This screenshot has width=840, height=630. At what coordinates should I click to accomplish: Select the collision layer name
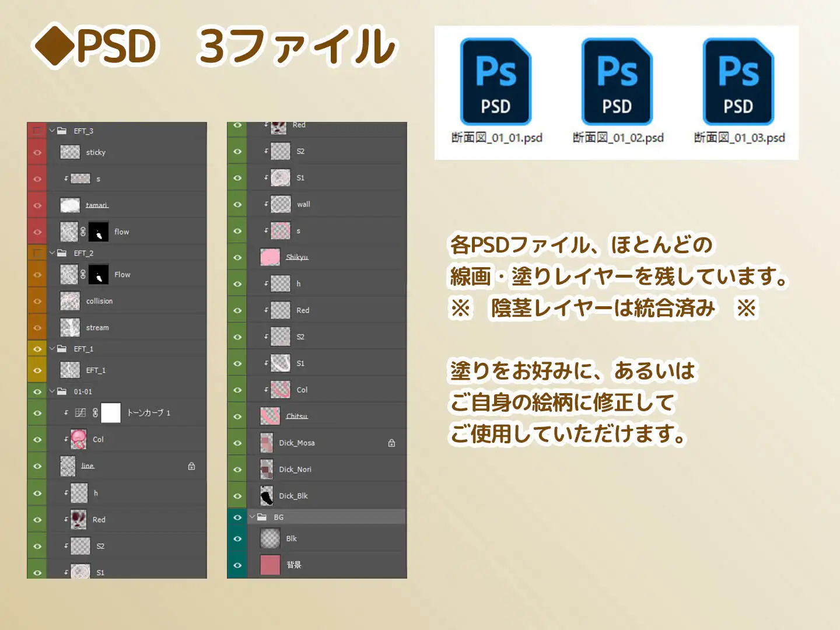click(x=99, y=301)
